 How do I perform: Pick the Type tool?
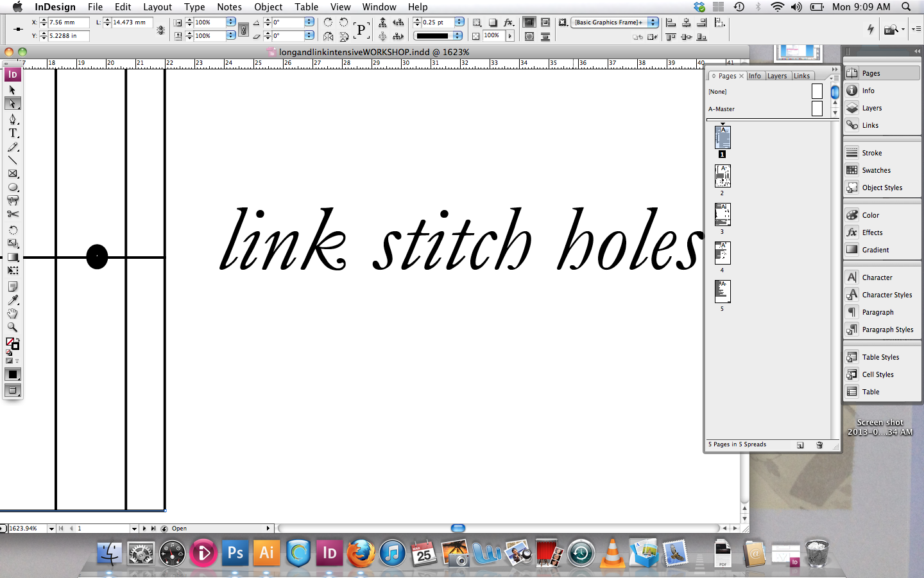(x=12, y=133)
